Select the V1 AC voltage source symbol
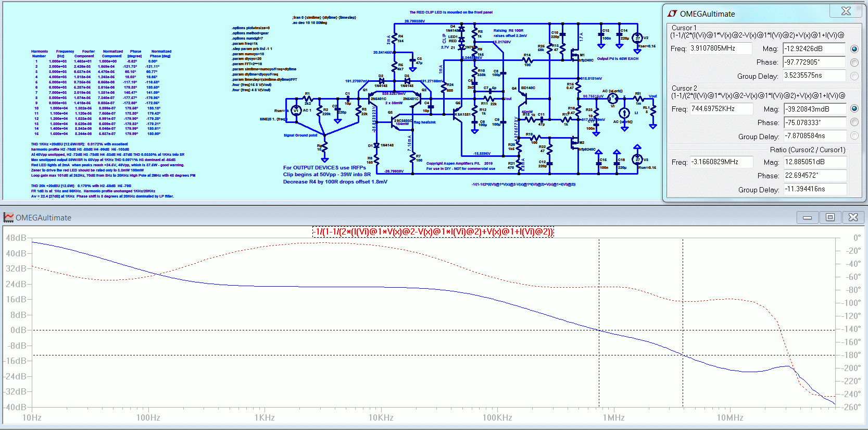 pyautogui.click(x=296, y=110)
